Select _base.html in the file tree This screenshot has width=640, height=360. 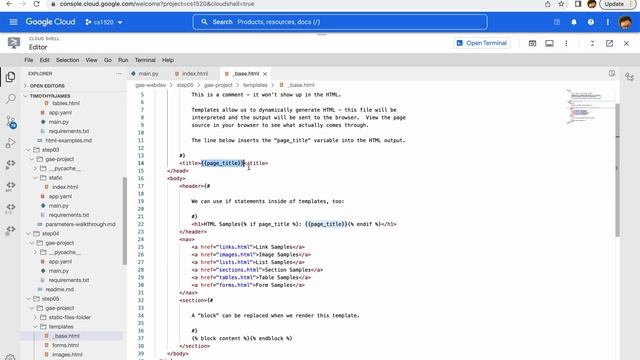coord(67,336)
